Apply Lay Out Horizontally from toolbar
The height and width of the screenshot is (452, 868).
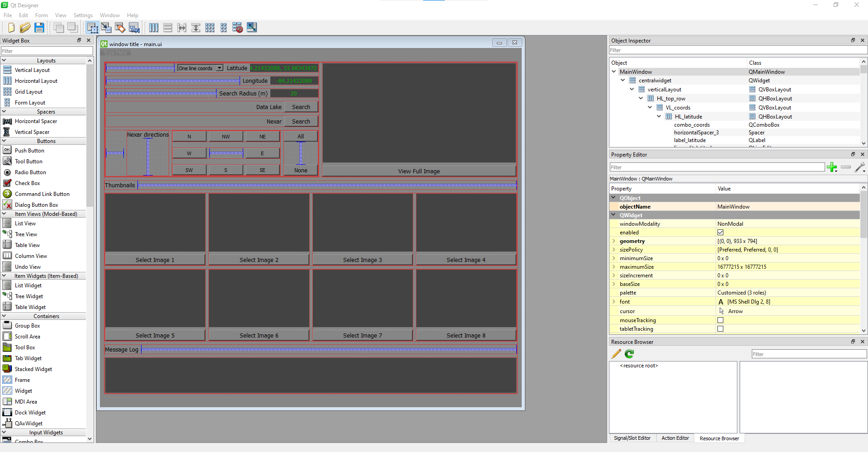pos(154,28)
